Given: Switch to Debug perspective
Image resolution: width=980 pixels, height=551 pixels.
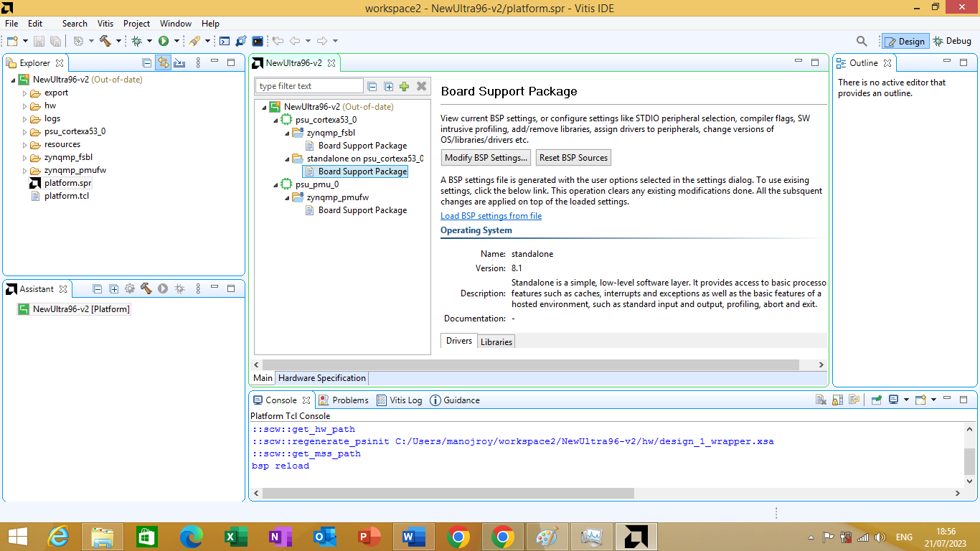Looking at the screenshot, I should (x=952, y=41).
